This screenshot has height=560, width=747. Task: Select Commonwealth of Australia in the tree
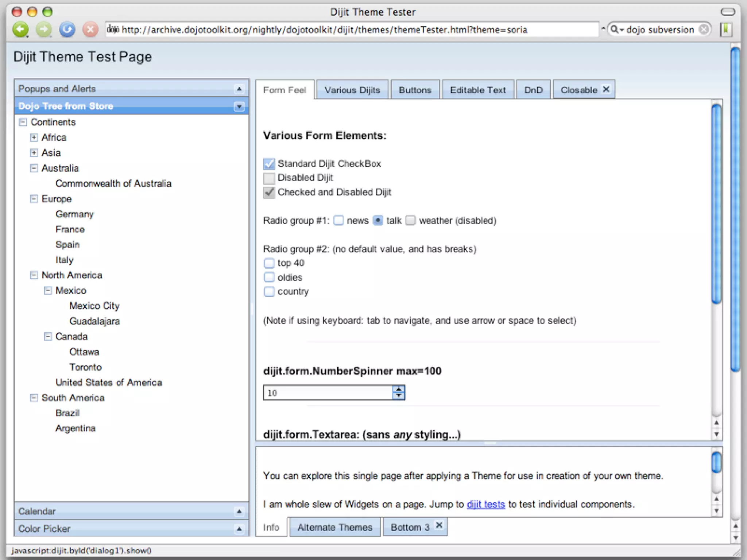113,183
